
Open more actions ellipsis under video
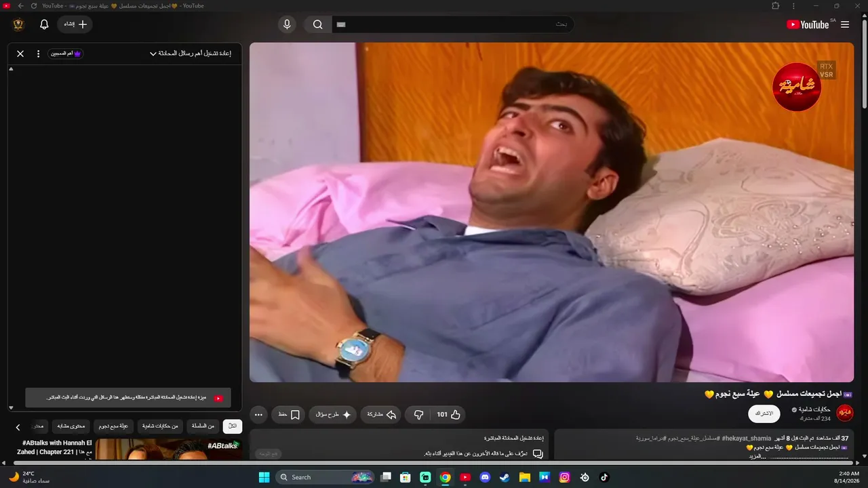(x=258, y=414)
